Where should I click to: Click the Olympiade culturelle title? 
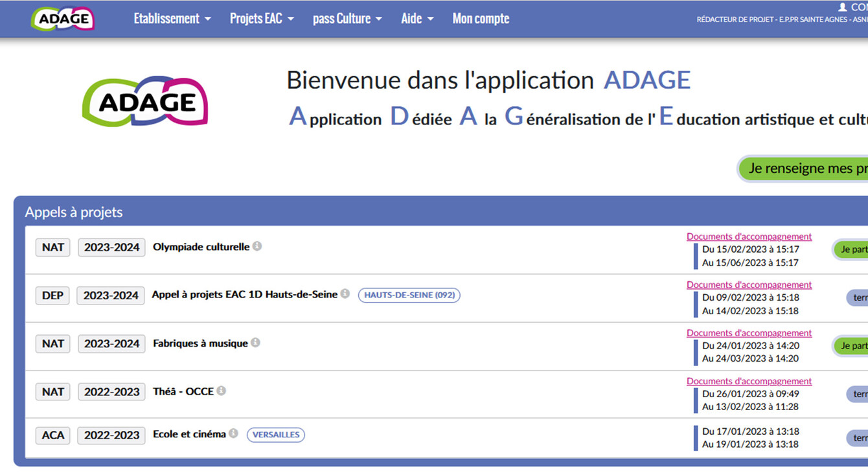click(x=201, y=247)
